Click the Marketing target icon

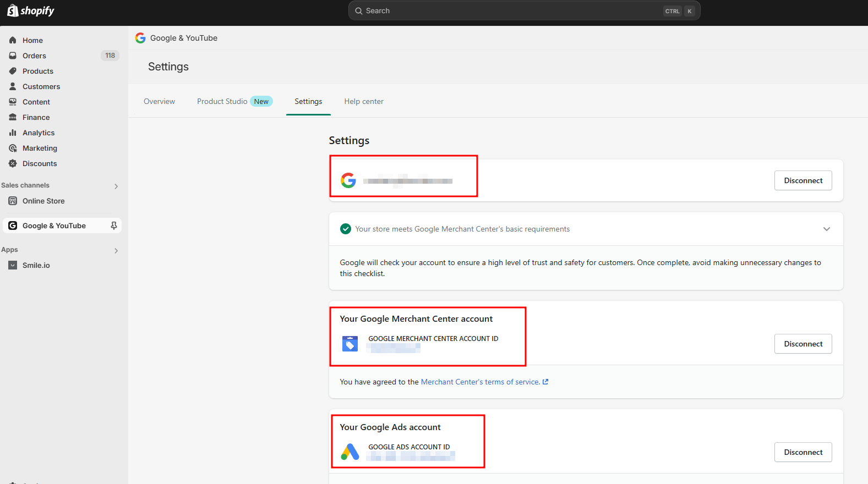point(13,148)
